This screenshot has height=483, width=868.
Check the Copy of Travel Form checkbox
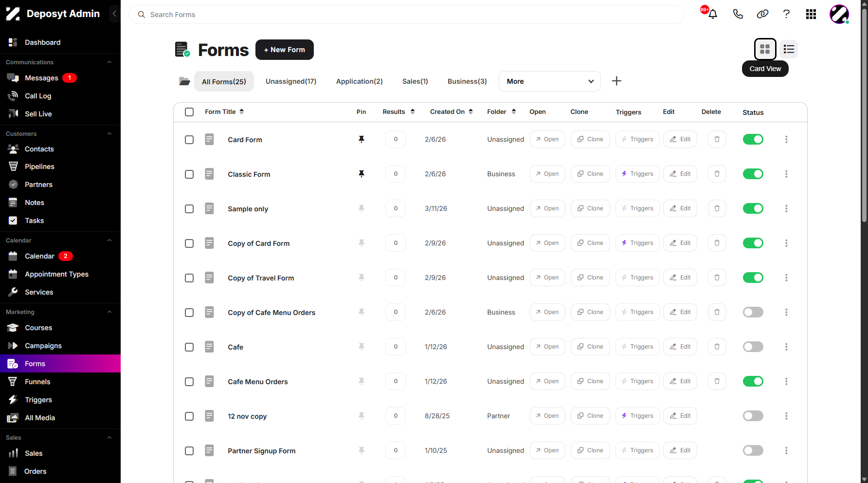click(x=189, y=278)
